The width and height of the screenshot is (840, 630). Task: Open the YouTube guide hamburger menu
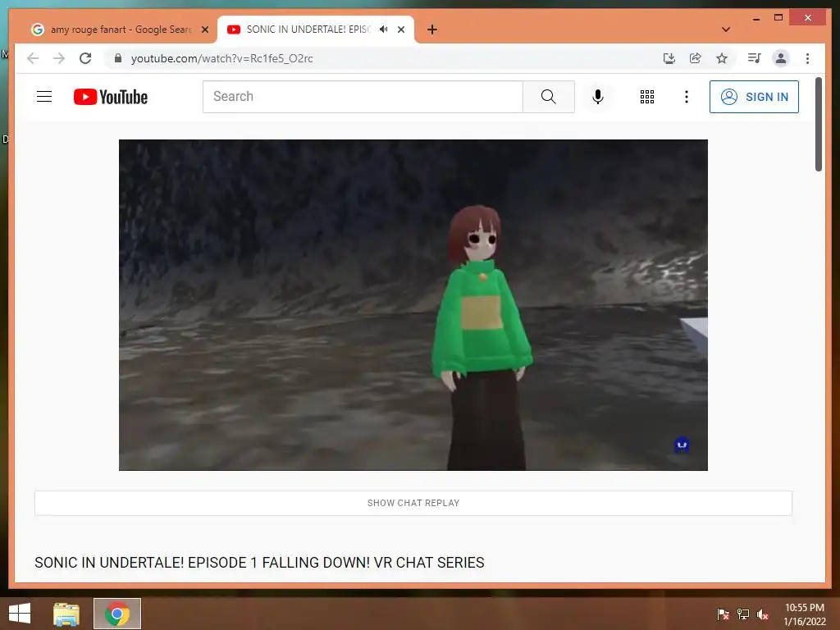[x=44, y=97]
